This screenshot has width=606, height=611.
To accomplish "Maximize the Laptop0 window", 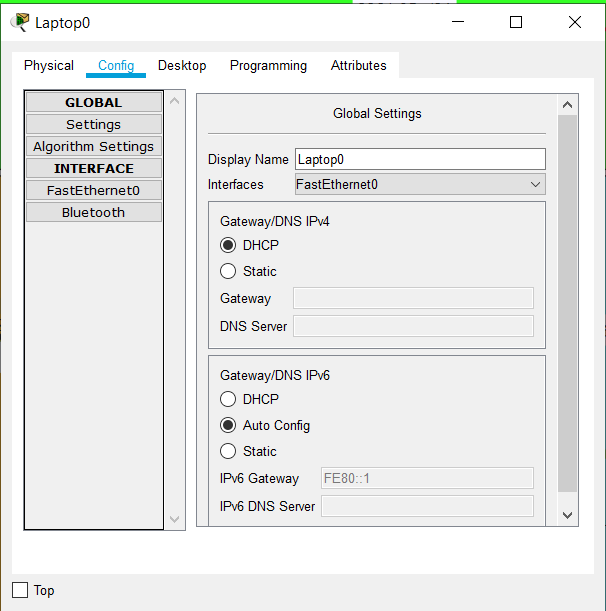I will (x=516, y=22).
